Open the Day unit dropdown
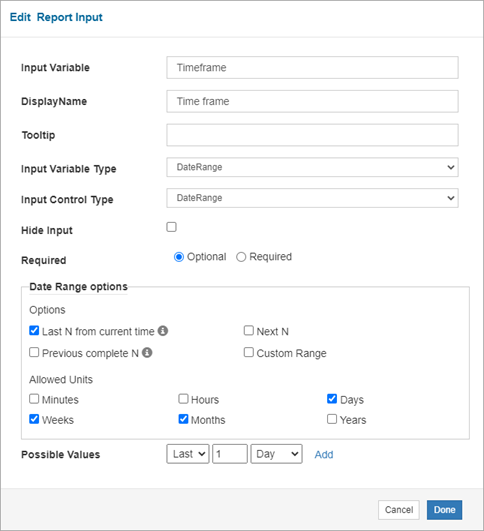Image resolution: width=484 pixels, height=531 pixels. (x=276, y=454)
